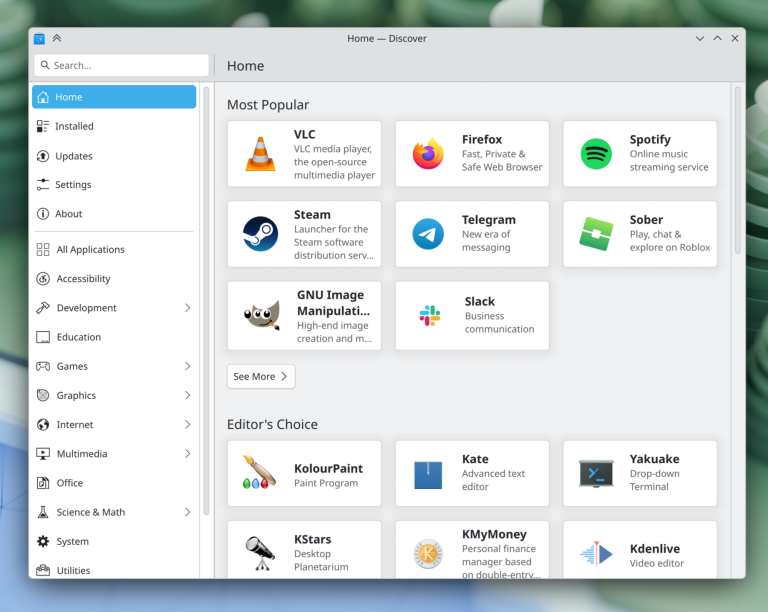Screen dimensions: 768x612
Task: Click the 'Most Popular' section heading
Action: (268, 105)
